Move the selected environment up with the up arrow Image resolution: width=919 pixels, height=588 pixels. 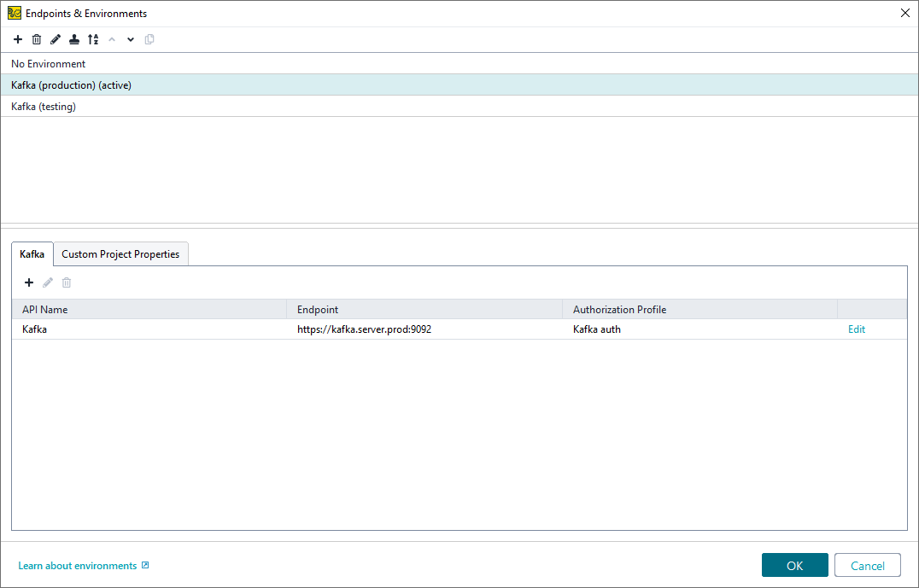112,39
